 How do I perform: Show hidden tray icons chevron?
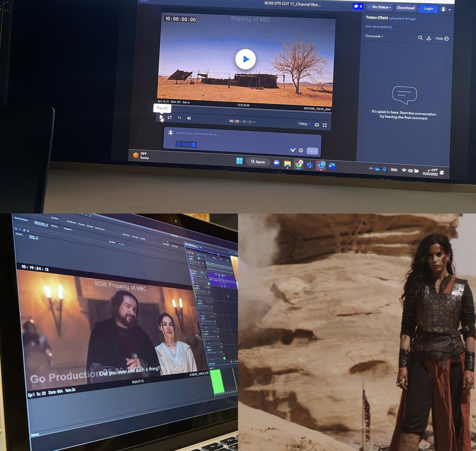371,168
